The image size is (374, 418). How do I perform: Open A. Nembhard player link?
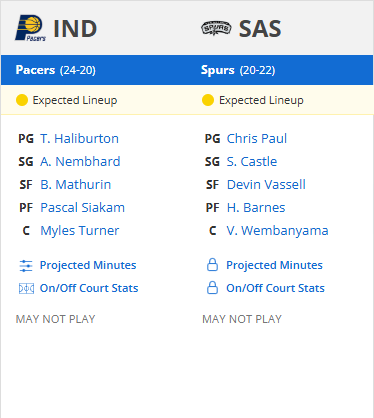[x=80, y=161]
